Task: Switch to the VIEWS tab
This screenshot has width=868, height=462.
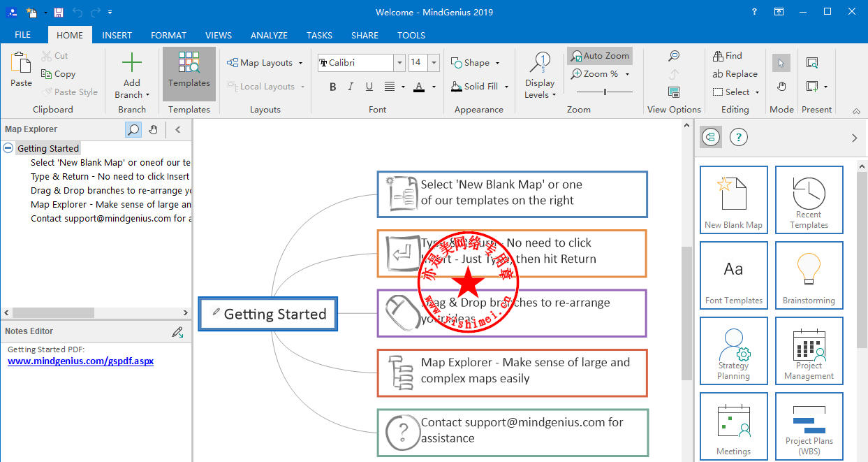Action: coord(219,35)
